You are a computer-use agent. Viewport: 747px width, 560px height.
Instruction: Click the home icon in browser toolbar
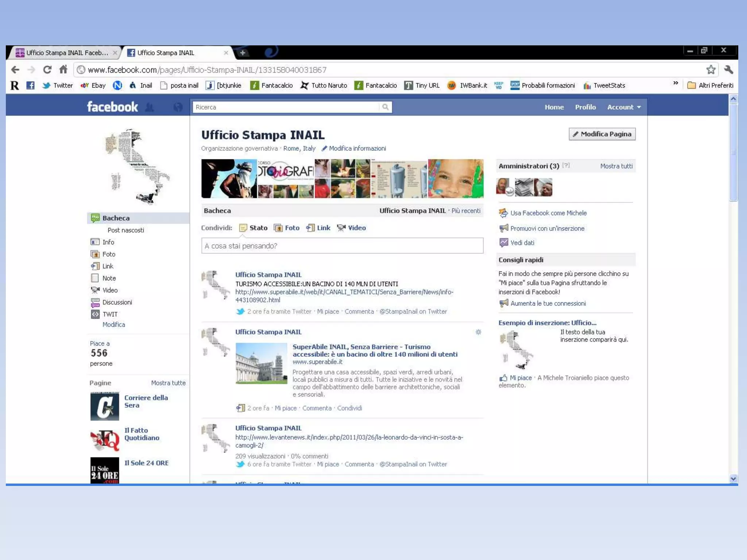click(x=63, y=69)
